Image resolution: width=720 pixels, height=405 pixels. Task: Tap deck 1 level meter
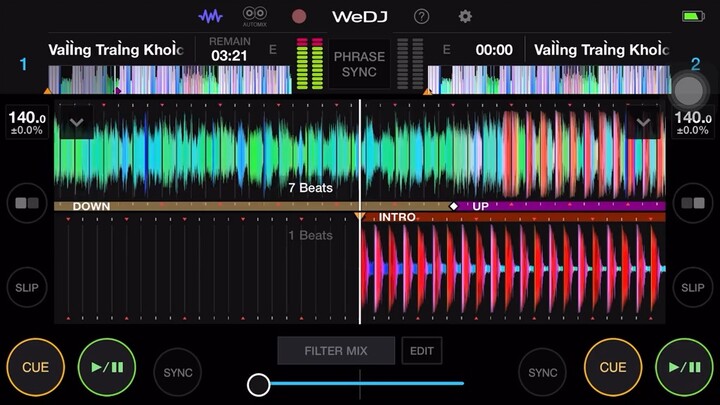click(x=309, y=63)
